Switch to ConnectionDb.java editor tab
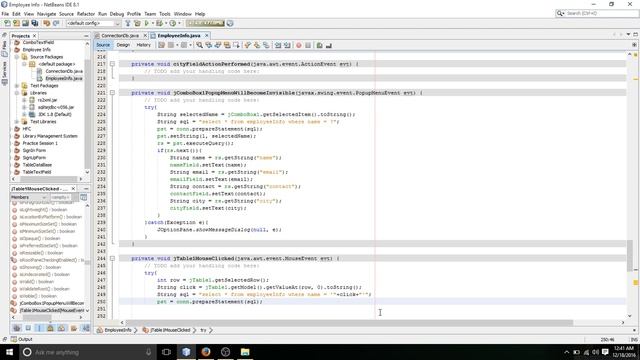640x360 pixels. (120, 36)
